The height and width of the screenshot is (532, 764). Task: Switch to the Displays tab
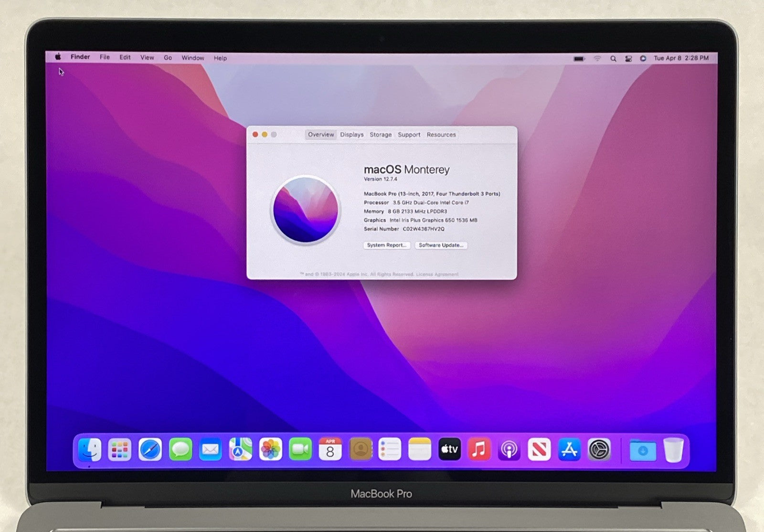pos(352,135)
